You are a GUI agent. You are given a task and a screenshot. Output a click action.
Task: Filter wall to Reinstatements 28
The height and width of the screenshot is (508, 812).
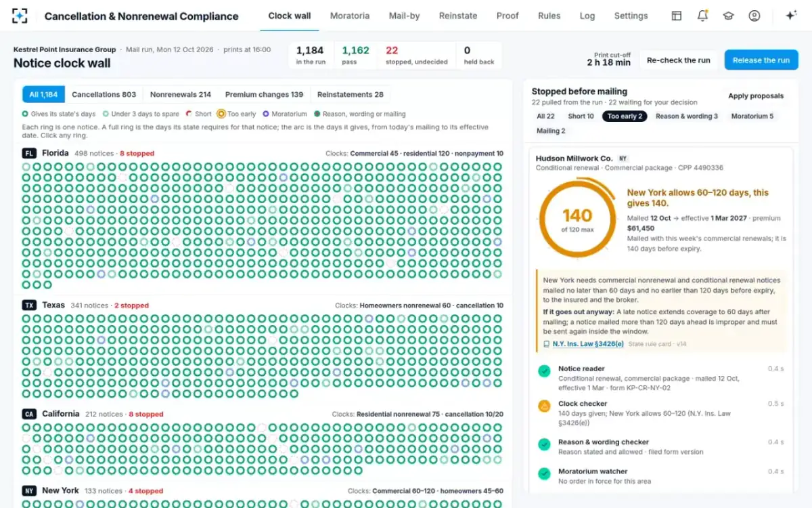(351, 95)
